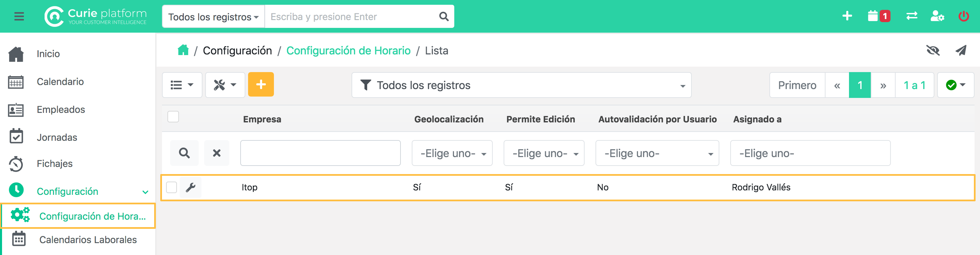Toggle the crossed-out eye visibility icon

coord(933,51)
